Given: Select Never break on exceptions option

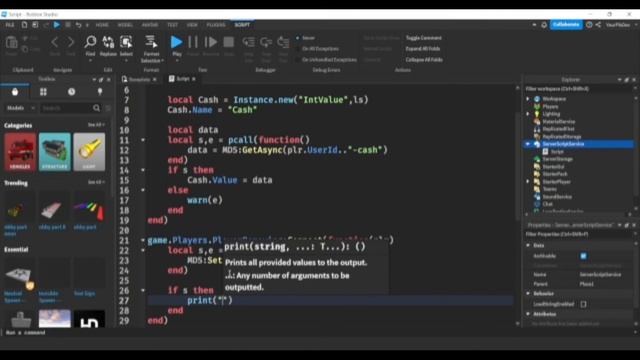Looking at the screenshot, I should point(306,38).
